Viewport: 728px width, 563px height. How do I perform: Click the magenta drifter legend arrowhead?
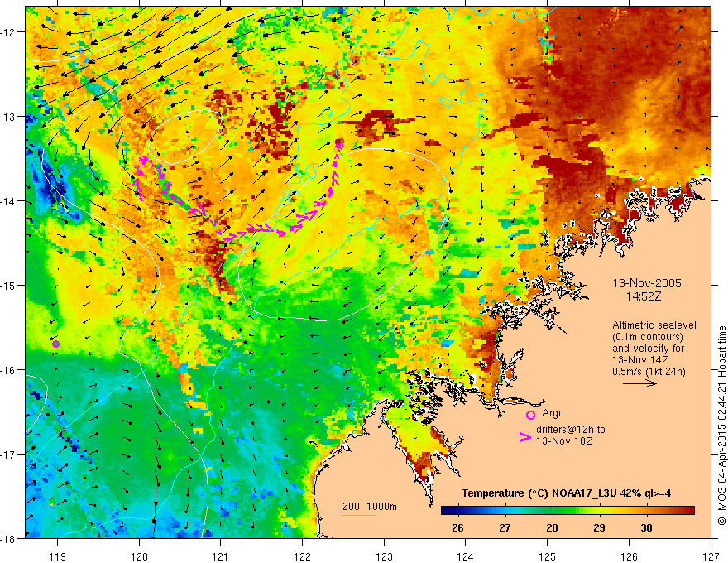525,437
